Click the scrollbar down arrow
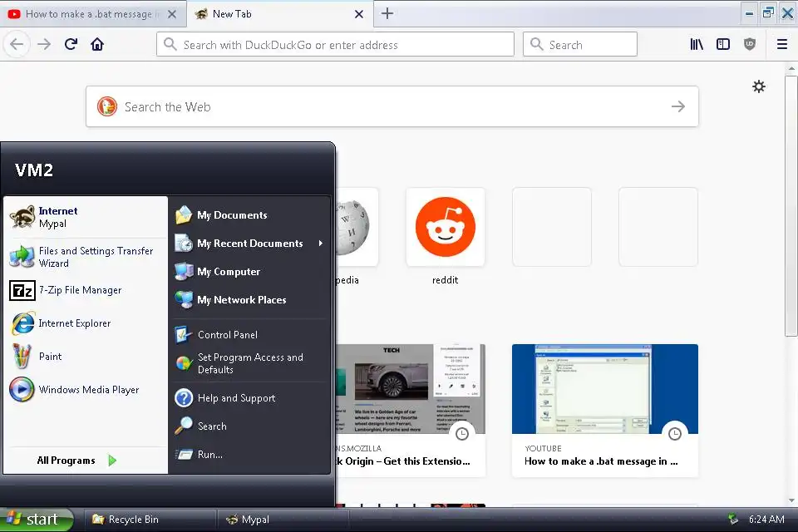Viewport: 798px width, 532px height. tap(791, 500)
